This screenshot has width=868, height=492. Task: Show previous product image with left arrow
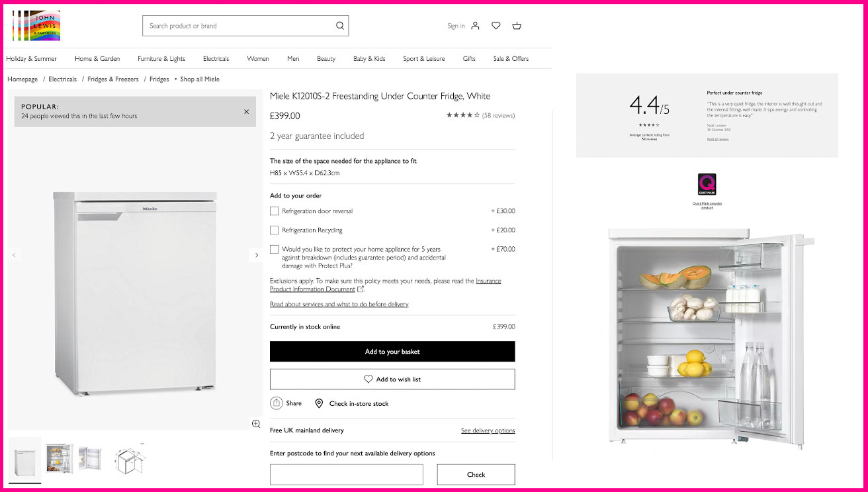[14, 255]
